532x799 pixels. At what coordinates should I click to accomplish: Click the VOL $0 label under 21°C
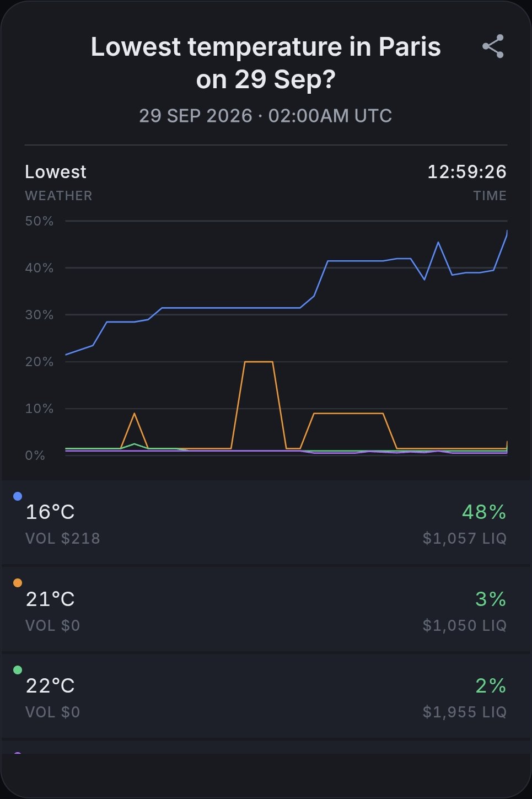click(53, 625)
